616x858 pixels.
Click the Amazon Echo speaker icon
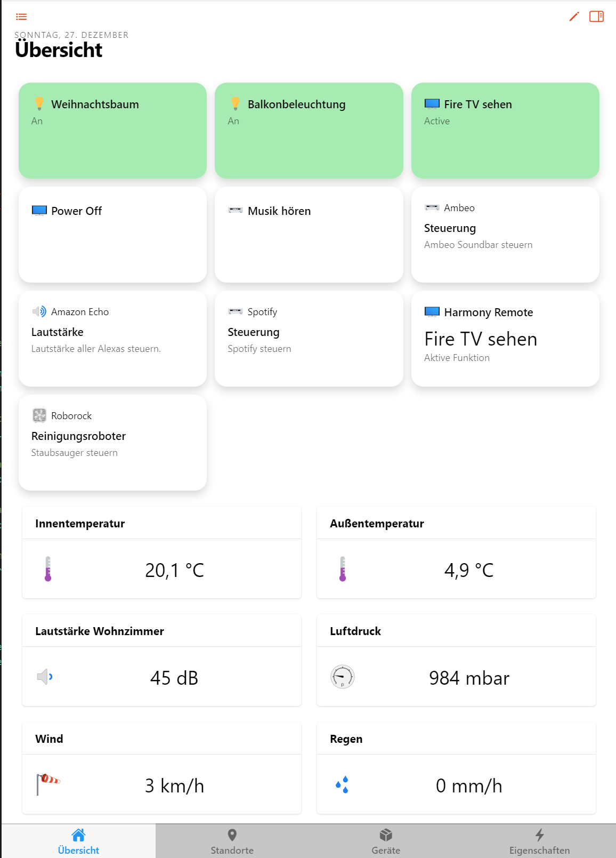pos(39,311)
